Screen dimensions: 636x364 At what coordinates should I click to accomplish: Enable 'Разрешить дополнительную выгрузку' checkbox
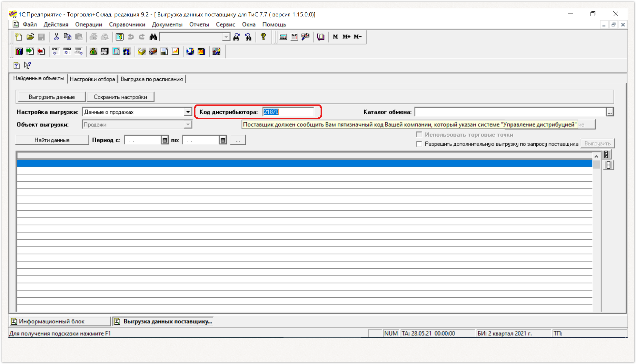(x=419, y=144)
